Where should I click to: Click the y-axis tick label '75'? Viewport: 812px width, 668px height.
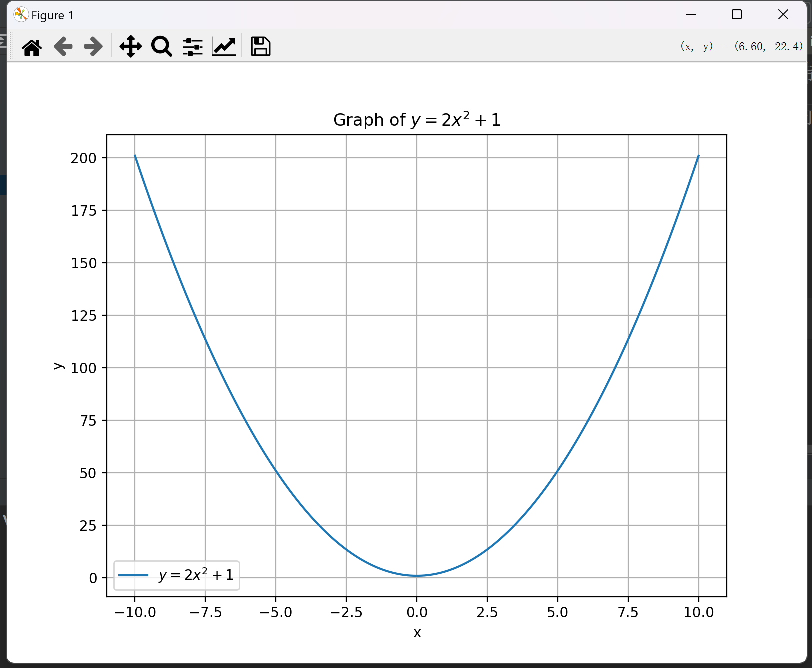(x=88, y=421)
